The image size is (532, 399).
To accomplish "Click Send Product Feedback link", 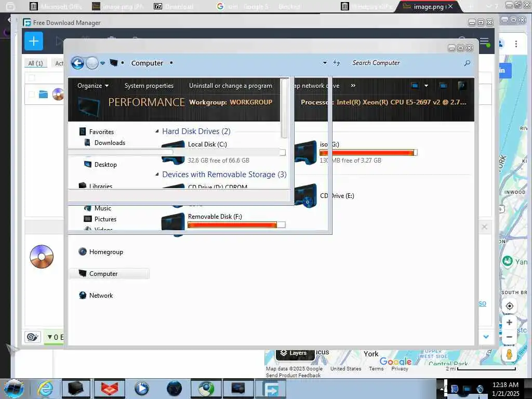I will point(293,375).
